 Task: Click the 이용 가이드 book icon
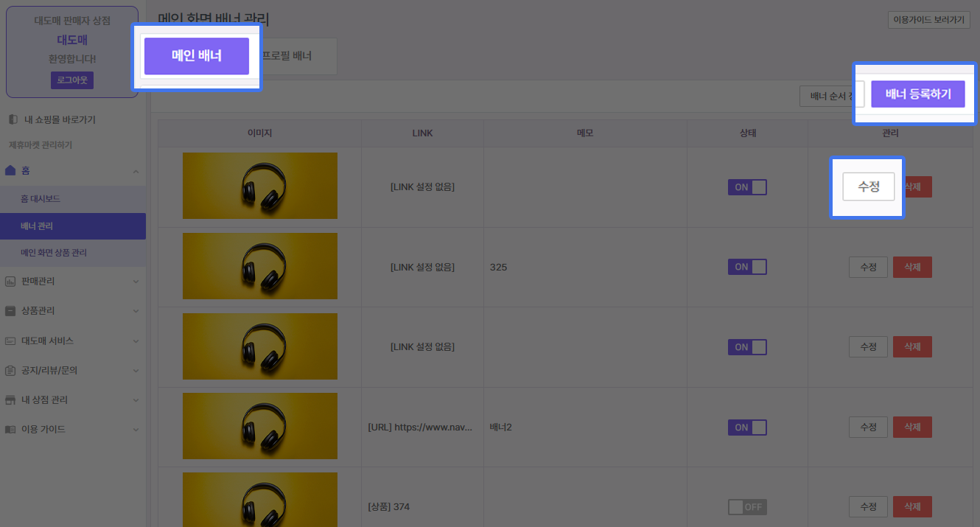click(x=10, y=430)
